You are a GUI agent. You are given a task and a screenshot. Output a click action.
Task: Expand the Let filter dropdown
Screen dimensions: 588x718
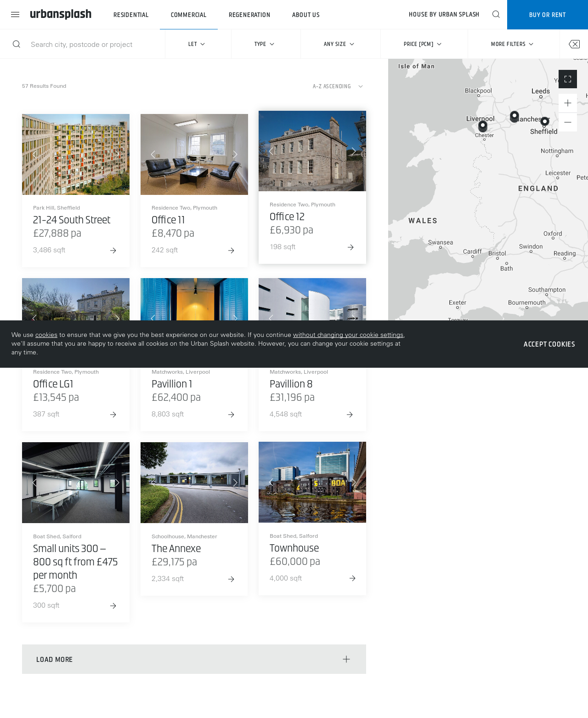(x=197, y=44)
